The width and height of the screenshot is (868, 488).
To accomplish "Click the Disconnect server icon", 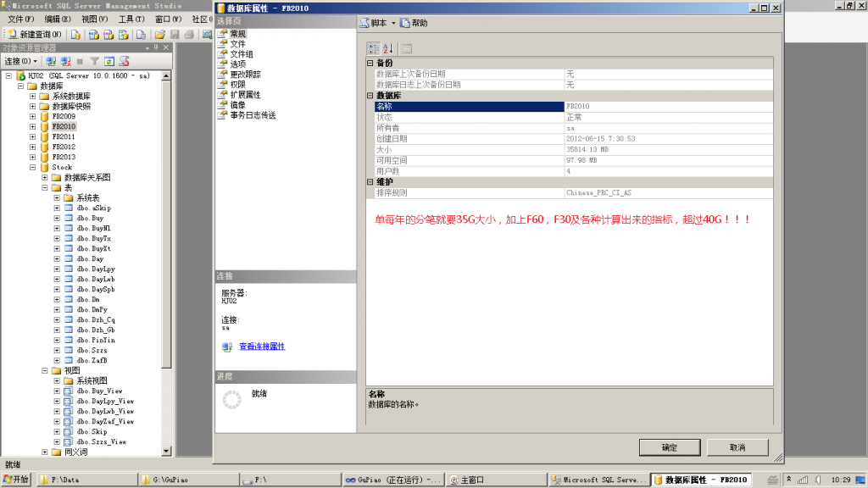I will tap(66, 61).
